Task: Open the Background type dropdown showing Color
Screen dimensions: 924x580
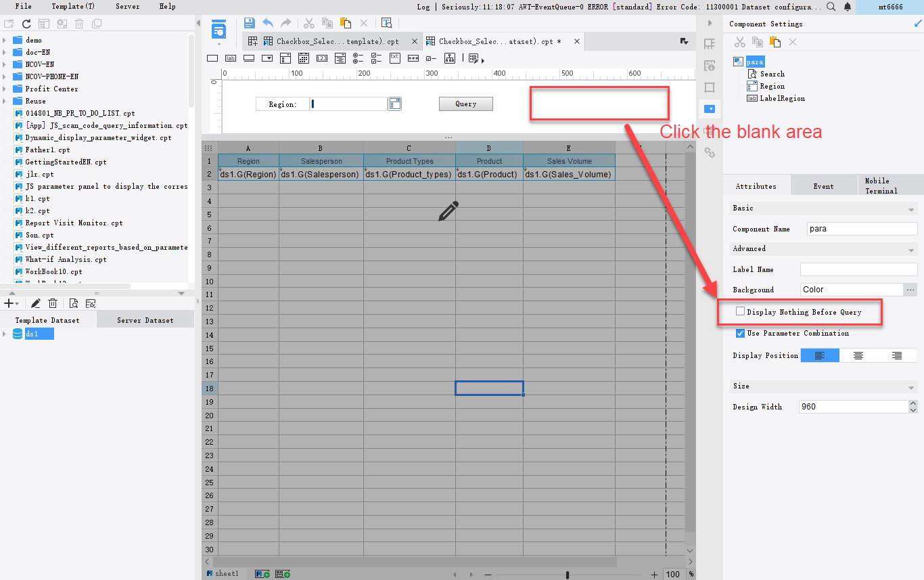Action: click(x=851, y=289)
